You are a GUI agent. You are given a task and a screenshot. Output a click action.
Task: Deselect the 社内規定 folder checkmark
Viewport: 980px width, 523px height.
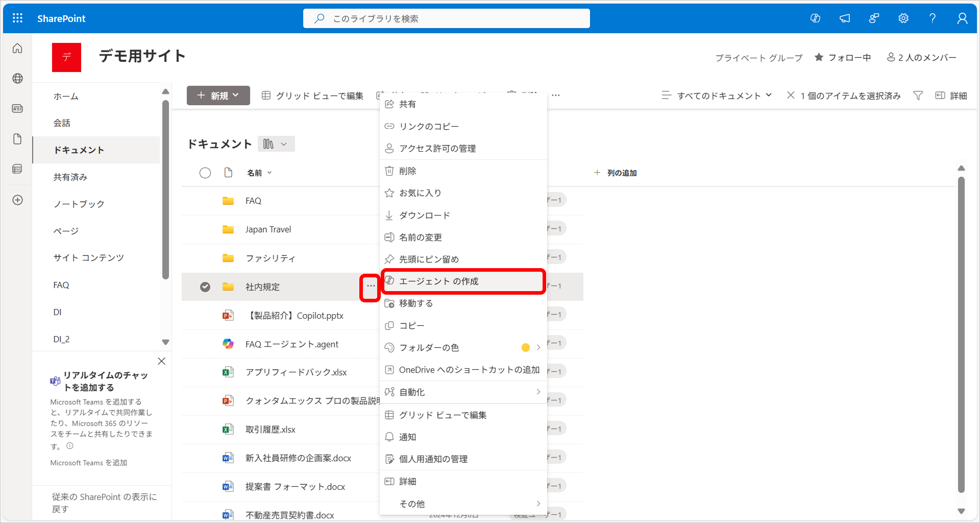pyautogui.click(x=205, y=287)
